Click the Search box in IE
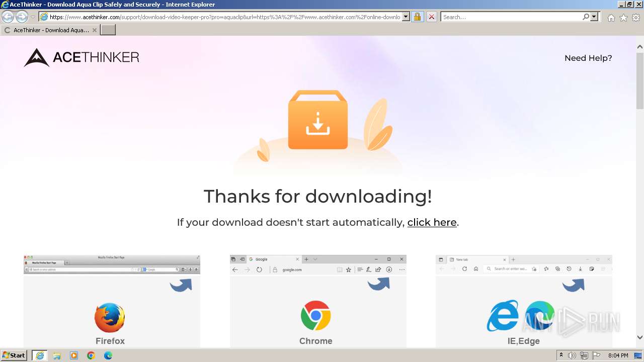644x362 pixels. (x=511, y=17)
